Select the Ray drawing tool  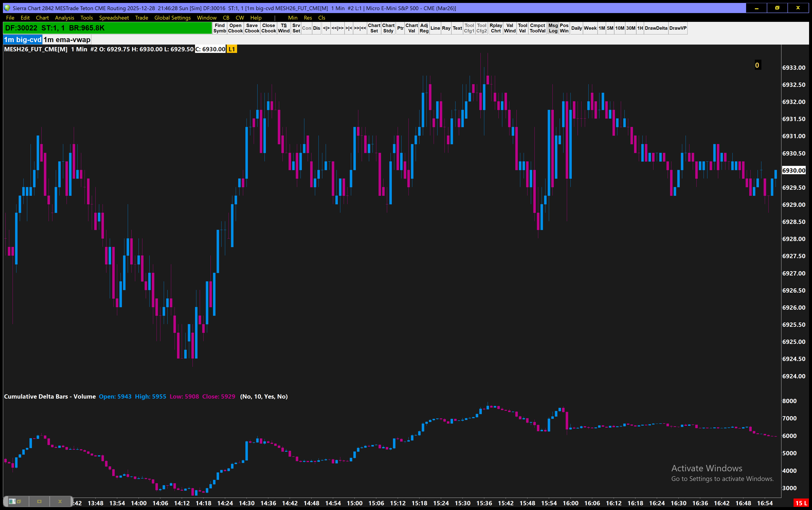446,28
